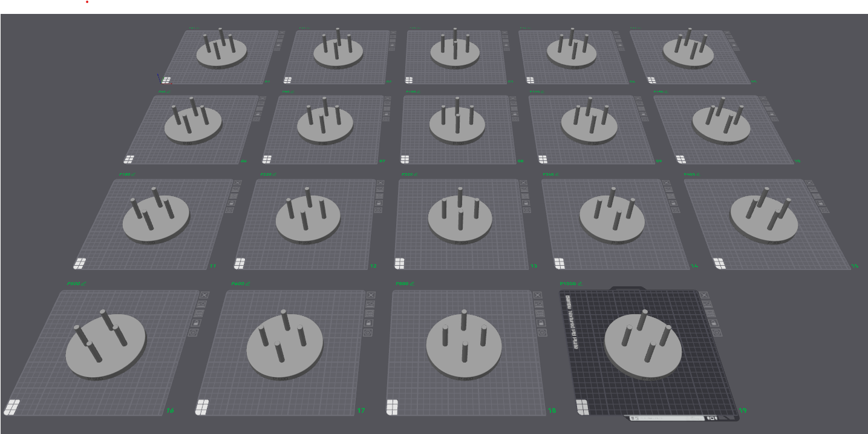
Task: Remove plate 17 with its X icon
Action: click(371, 295)
